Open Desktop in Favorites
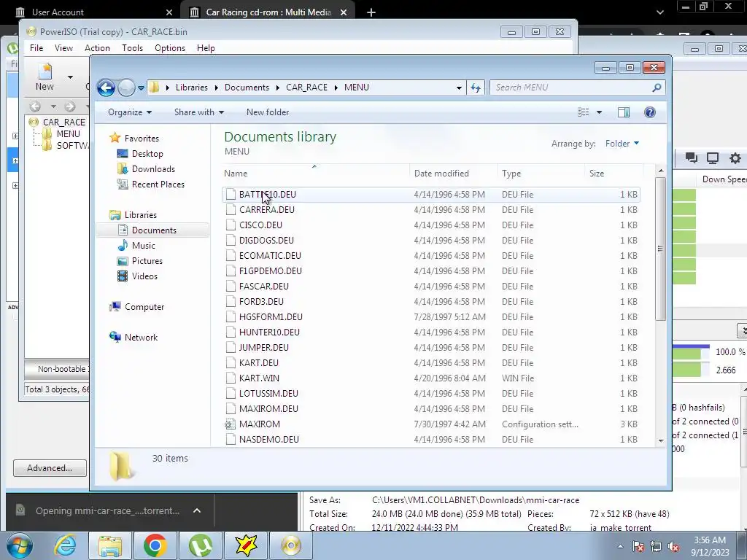This screenshot has width=747, height=560. 147,154
